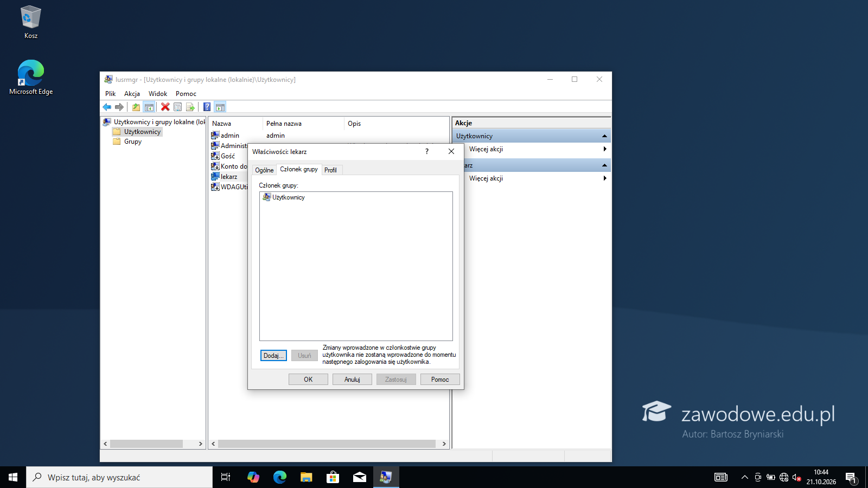868x488 pixels.
Task: Open the Pomoc menu
Action: (x=186, y=94)
